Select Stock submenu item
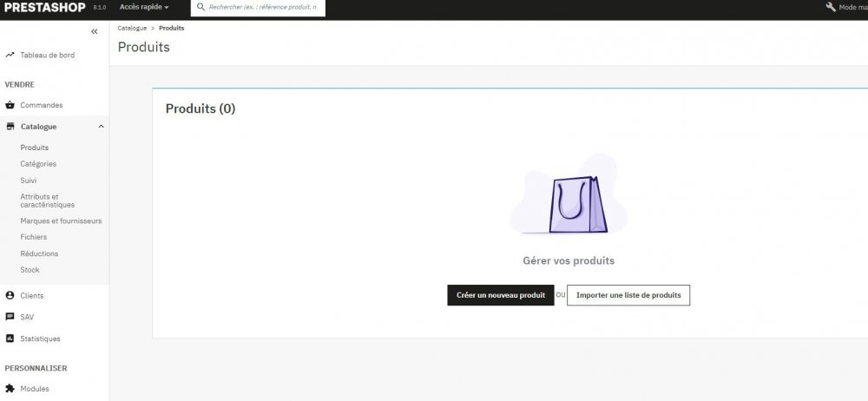This screenshot has height=401, width=868. [x=30, y=270]
